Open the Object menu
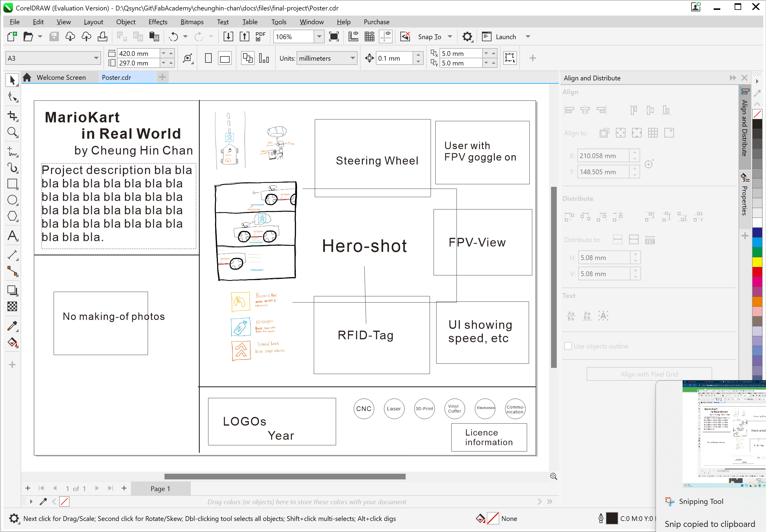This screenshot has height=532, width=766. point(126,22)
